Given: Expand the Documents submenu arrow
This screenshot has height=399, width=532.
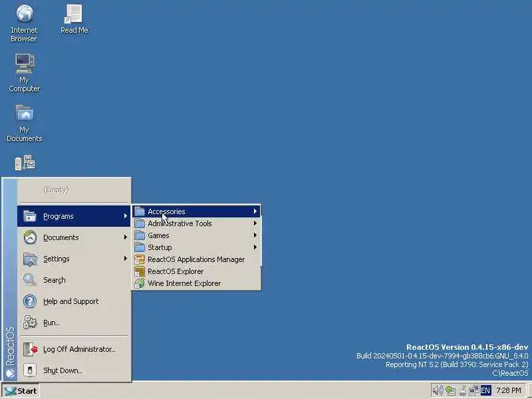Looking at the screenshot, I should (x=125, y=237).
